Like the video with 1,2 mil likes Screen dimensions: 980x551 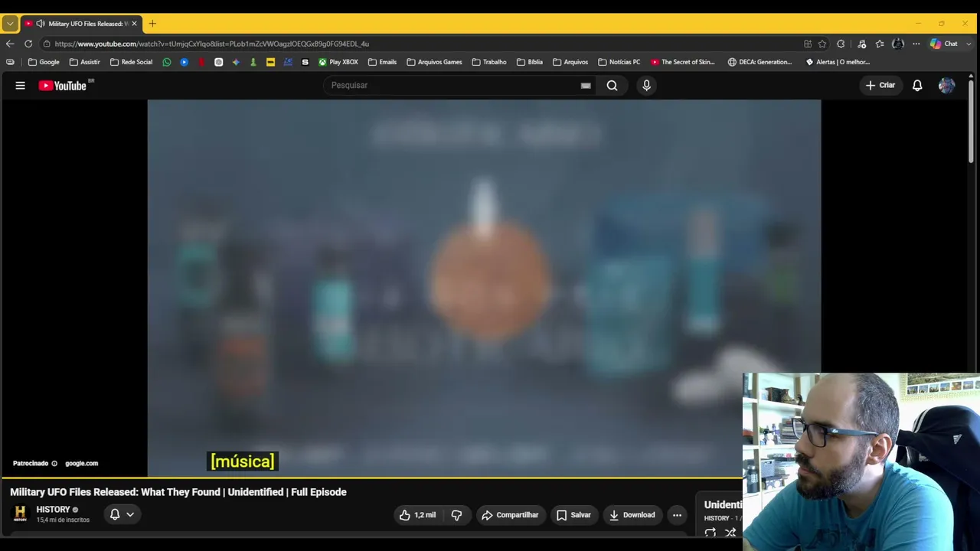pos(417,515)
